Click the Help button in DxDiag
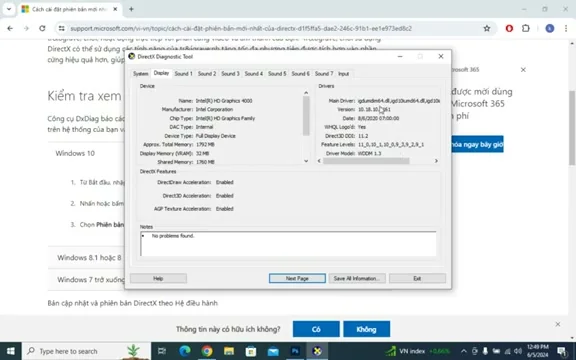576x360 pixels. point(158,278)
